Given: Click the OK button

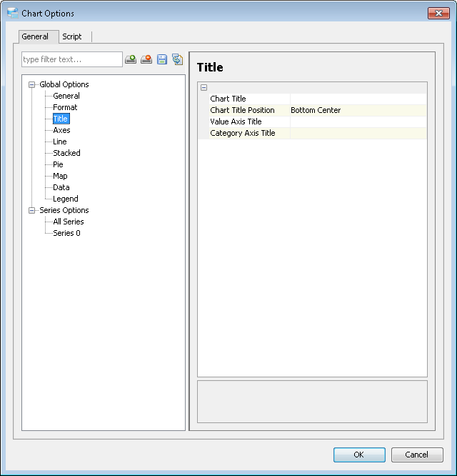Looking at the screenshot, I should [359, 455].
